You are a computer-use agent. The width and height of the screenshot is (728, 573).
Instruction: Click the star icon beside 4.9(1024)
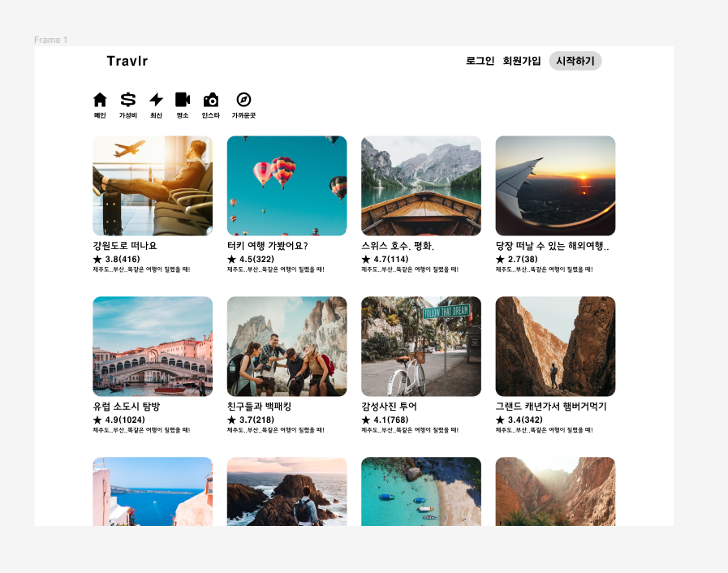[97, 420]
